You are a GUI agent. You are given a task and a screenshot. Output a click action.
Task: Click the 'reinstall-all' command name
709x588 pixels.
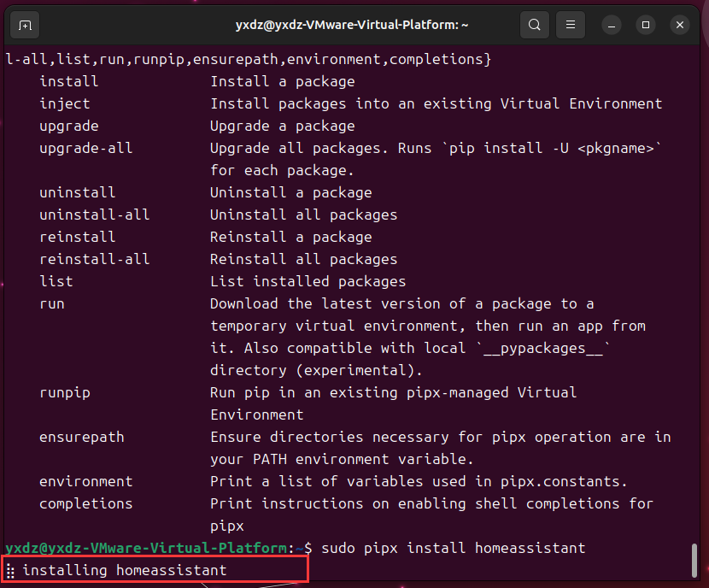click(x=95, y=259)
